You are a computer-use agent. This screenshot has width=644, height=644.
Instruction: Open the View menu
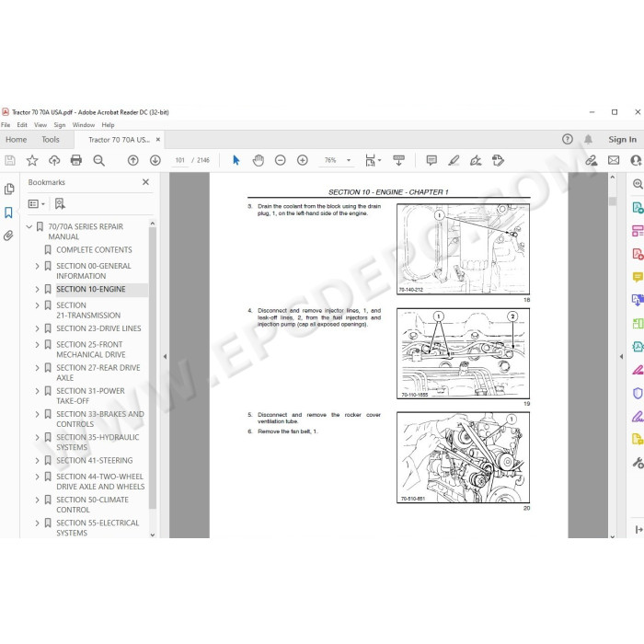tap(40, 125)
